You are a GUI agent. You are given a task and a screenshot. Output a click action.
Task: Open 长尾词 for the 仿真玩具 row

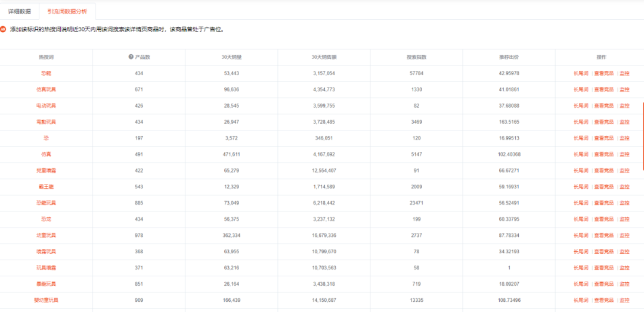[581, 89]
